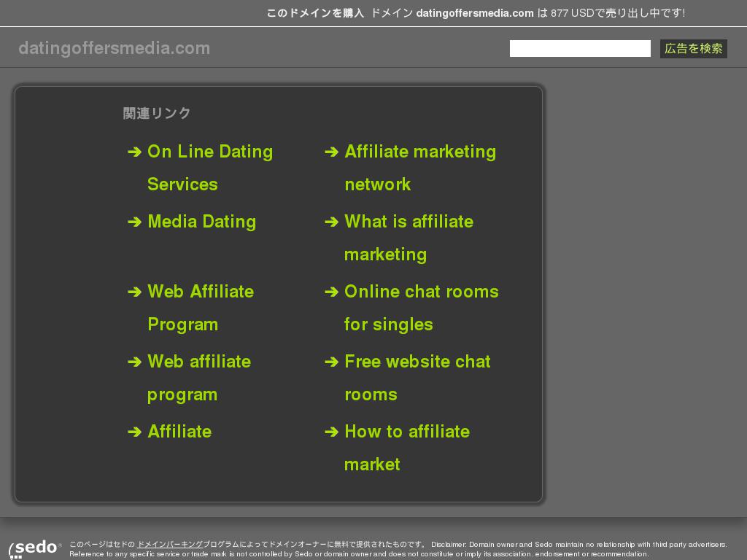Click the arrow icon beside Free website chat rooms
The width and height of the screenshot is (747, 560).
332,362
